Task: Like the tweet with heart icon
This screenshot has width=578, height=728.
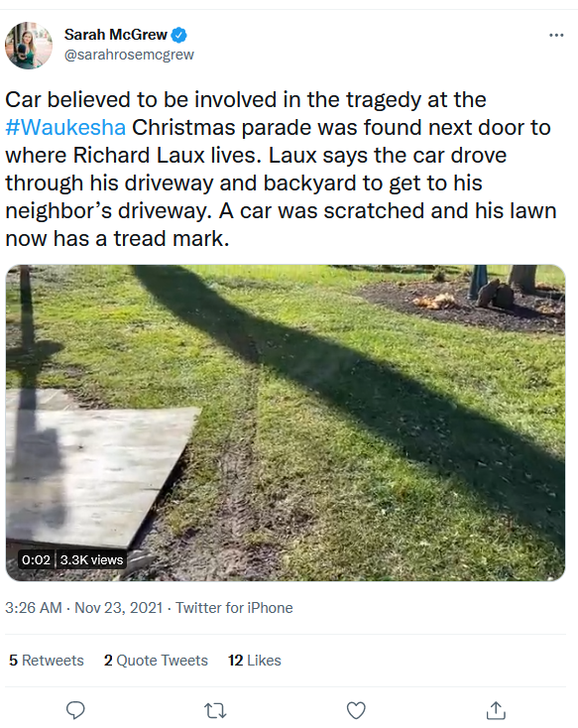Action: click(x=356, y=710)
